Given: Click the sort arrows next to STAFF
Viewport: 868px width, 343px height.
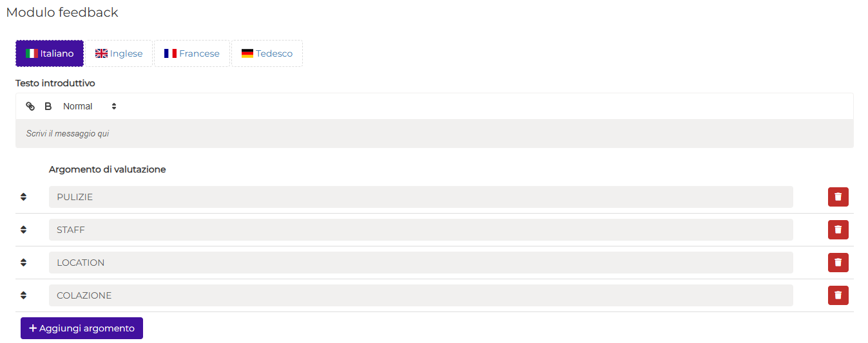Looking at the screenshot, I should 23,230.
